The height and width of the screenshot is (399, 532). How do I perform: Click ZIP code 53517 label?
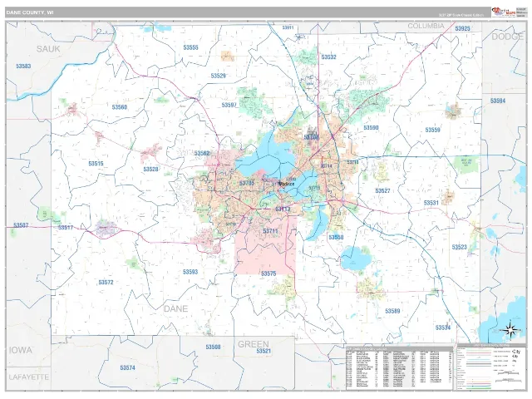click(x=66, y=227)
